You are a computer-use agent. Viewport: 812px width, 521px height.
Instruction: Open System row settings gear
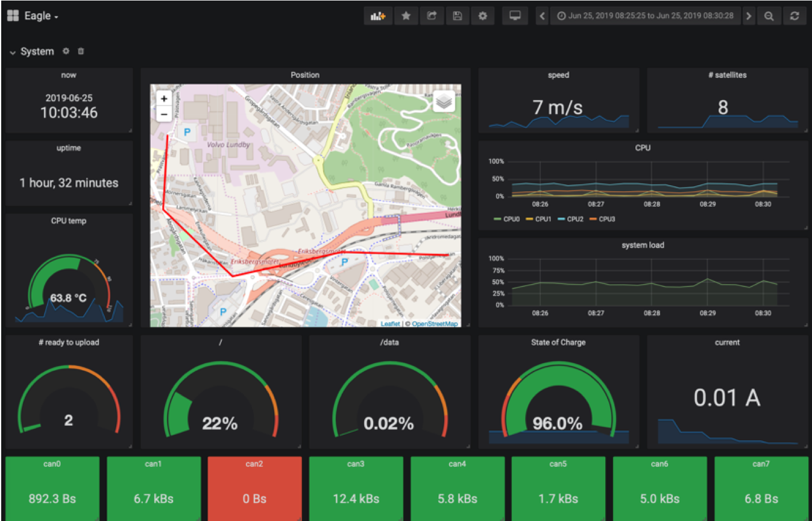point(66,51)
